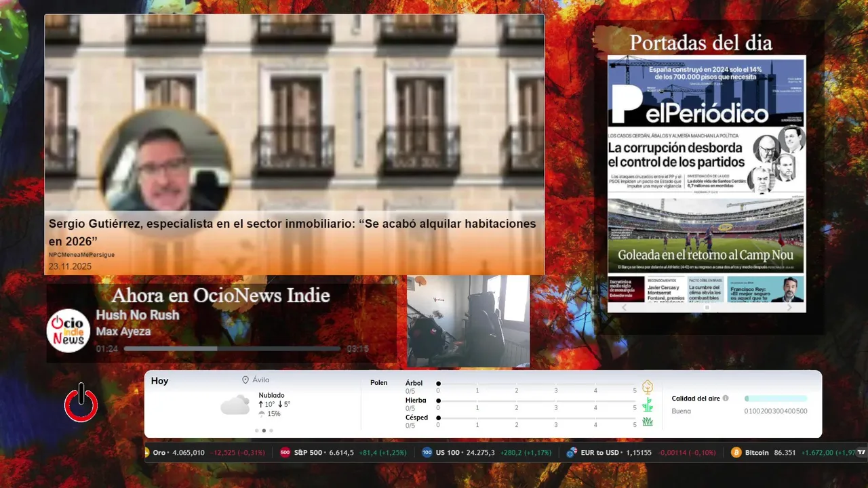Click 'La corrupción desborda' headline on cover
This screenshot has height=488, width=868.
point(675,155)
